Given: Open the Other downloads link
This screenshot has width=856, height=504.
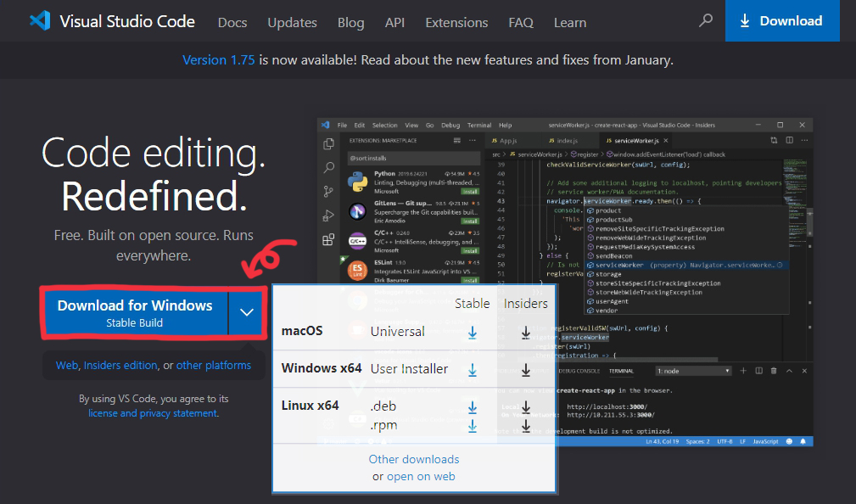Looking at the screenshot, I should pos(414,459).
